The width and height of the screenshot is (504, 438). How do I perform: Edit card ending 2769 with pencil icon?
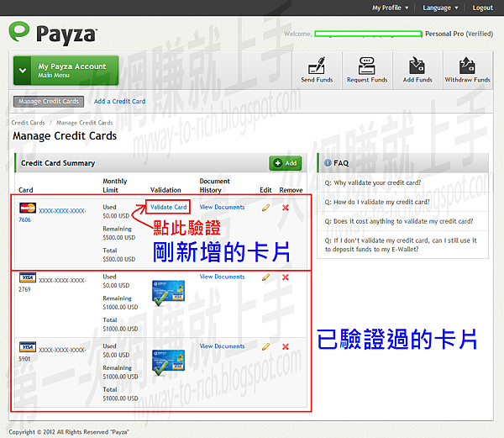[x=265, y=277]
